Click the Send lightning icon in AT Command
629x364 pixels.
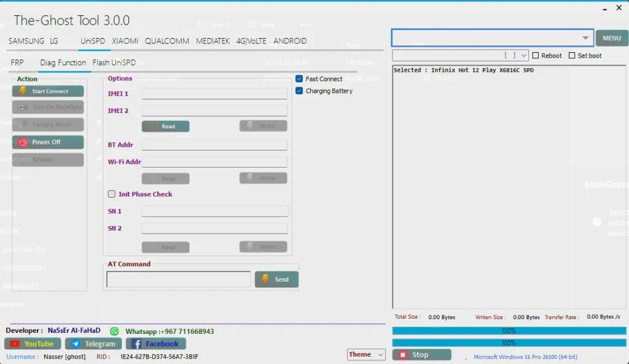[x=265, y=279]
